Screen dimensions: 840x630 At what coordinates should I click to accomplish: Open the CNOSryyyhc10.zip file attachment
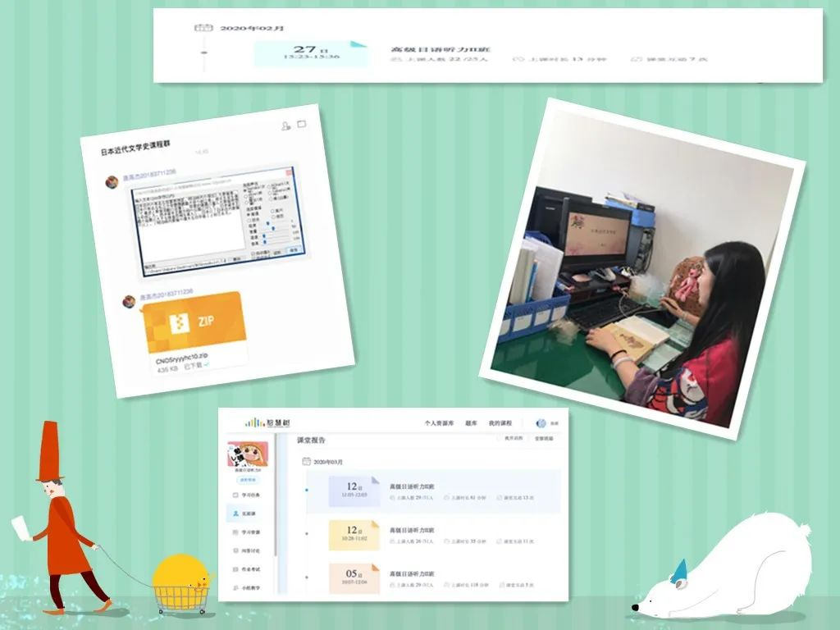(194, 328)
